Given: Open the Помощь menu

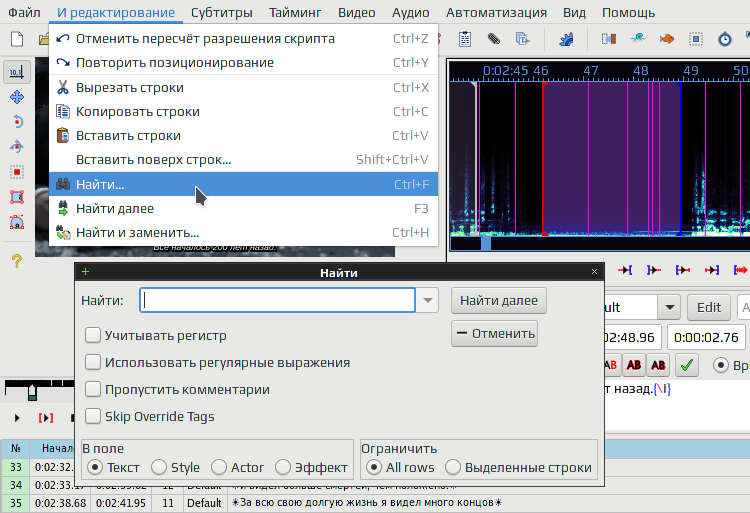Looking at the screenshot, I should (628, 12).
